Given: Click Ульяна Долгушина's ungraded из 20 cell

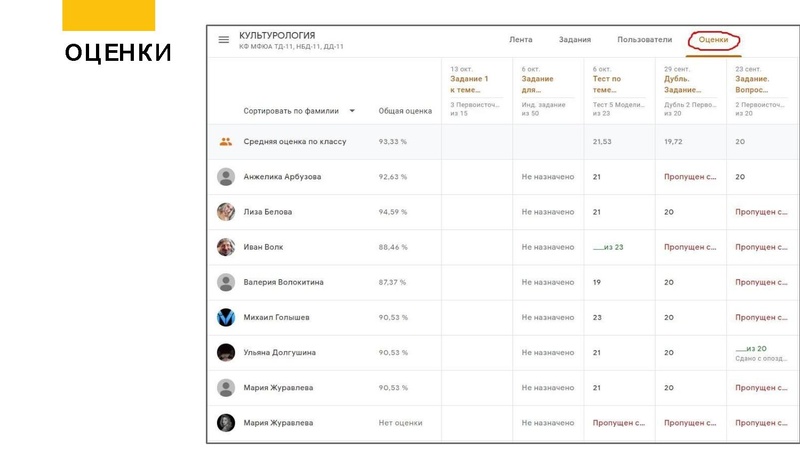Looking at the screenshot, I should pos(751,348).
